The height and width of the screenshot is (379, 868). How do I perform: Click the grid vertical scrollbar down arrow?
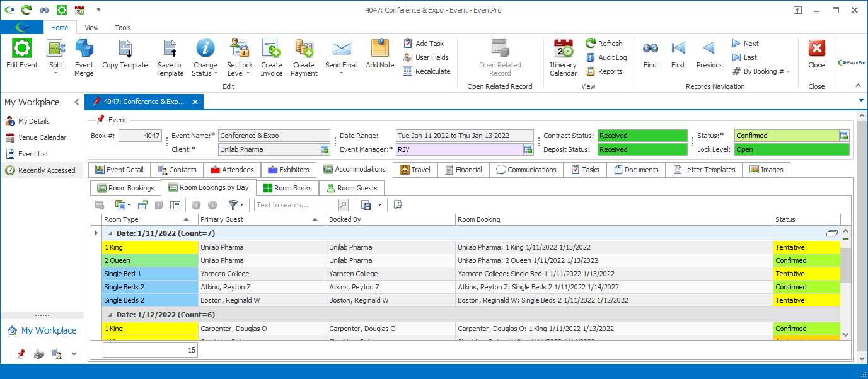pyautogui.click(x=845, y=335)
